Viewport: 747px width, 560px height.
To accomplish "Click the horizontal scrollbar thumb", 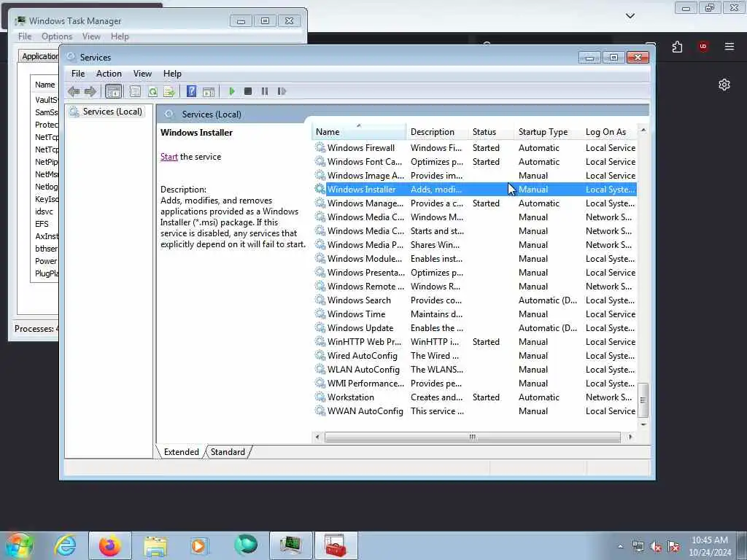I will (x=472, y=437).
